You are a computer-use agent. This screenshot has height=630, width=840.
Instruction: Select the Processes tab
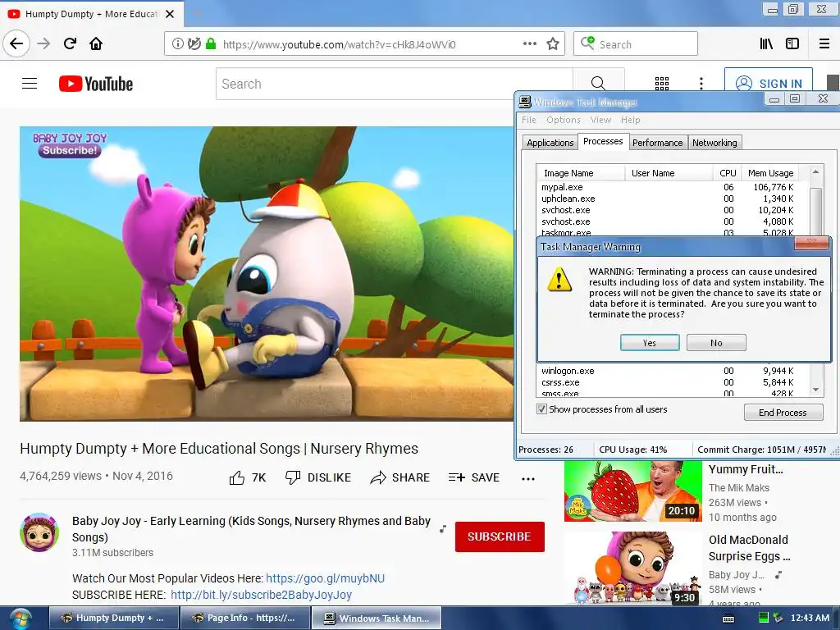pyautogui.click(x=603, y=141)
